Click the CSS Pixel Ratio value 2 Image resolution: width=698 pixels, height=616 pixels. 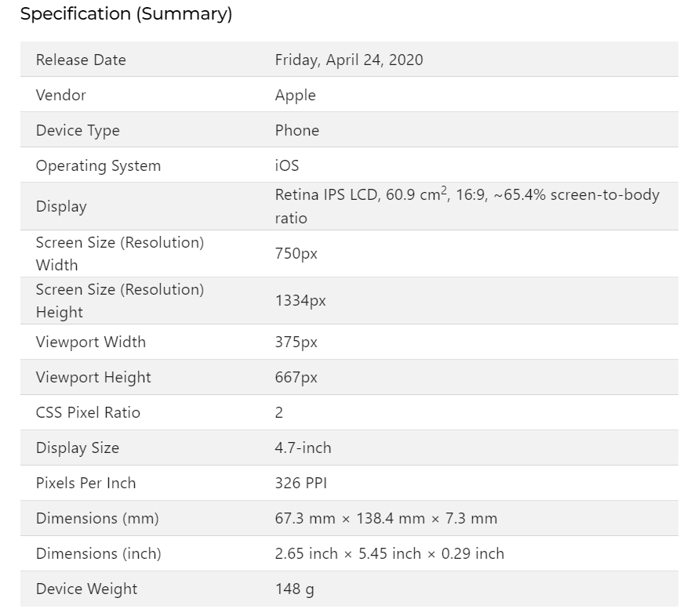pyautogui.click(x=279, y=412)
